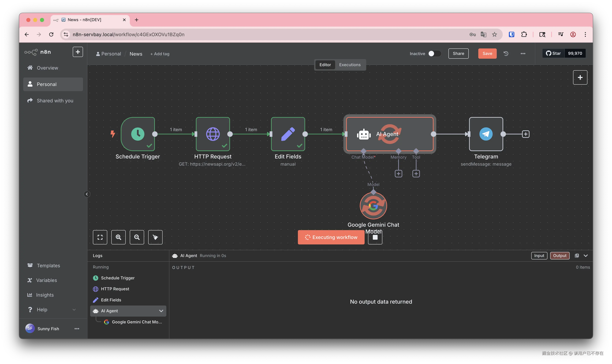Pop out the logs panel
The image size is (612, 364).
[x=577, y=256]
